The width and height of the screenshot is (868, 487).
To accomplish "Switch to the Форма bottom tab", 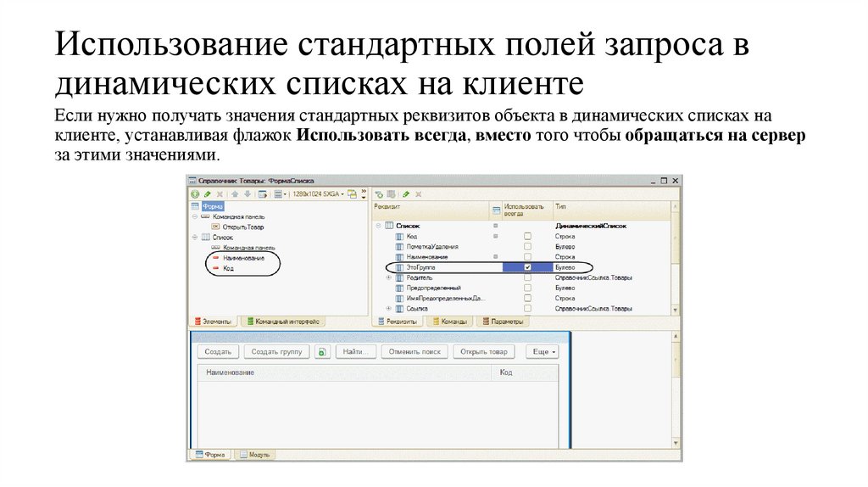I will 209,455.
